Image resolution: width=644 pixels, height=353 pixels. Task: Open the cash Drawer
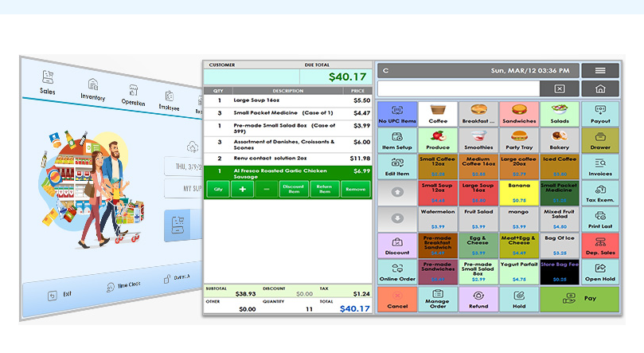[600, 140]
